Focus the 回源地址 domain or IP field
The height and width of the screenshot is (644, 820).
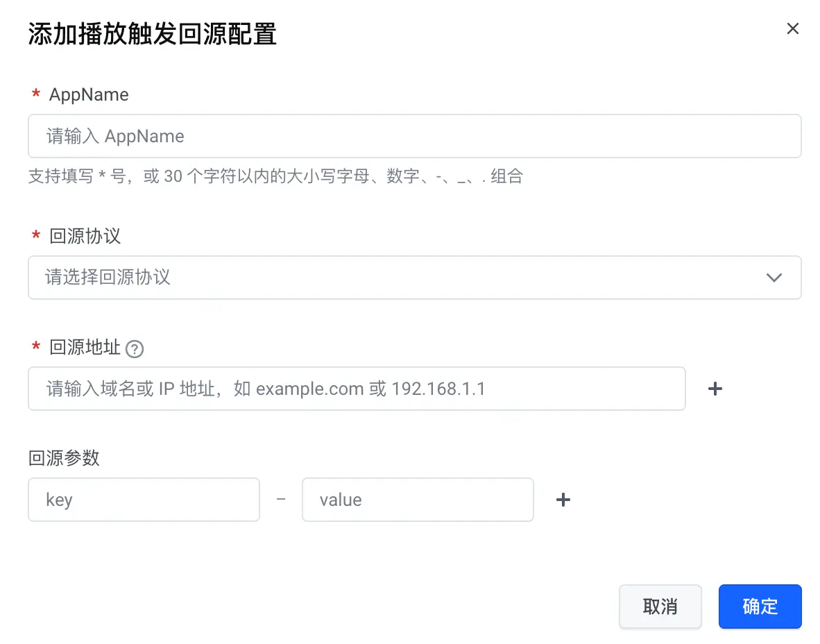pyautogui.click(x=357, y=389)
